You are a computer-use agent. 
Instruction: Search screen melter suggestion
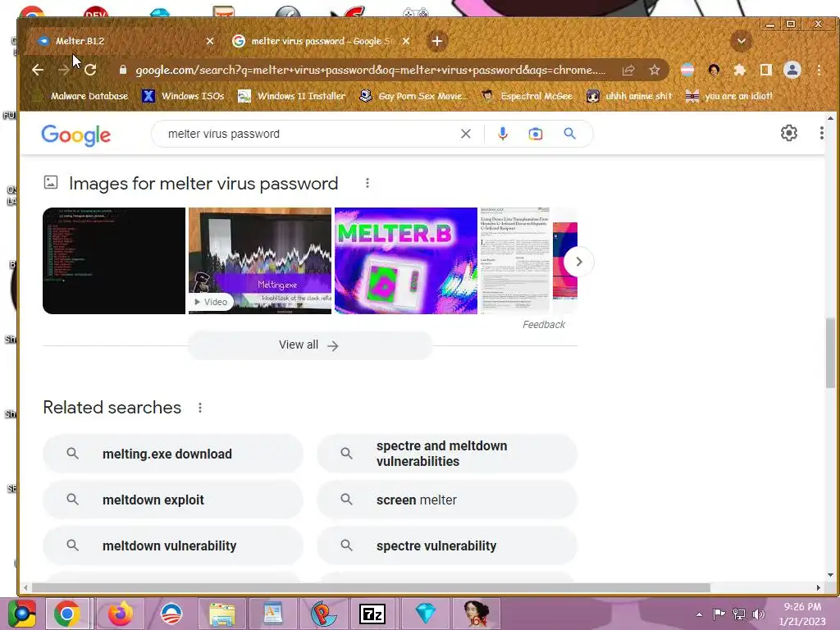click(x=447, y=500)
